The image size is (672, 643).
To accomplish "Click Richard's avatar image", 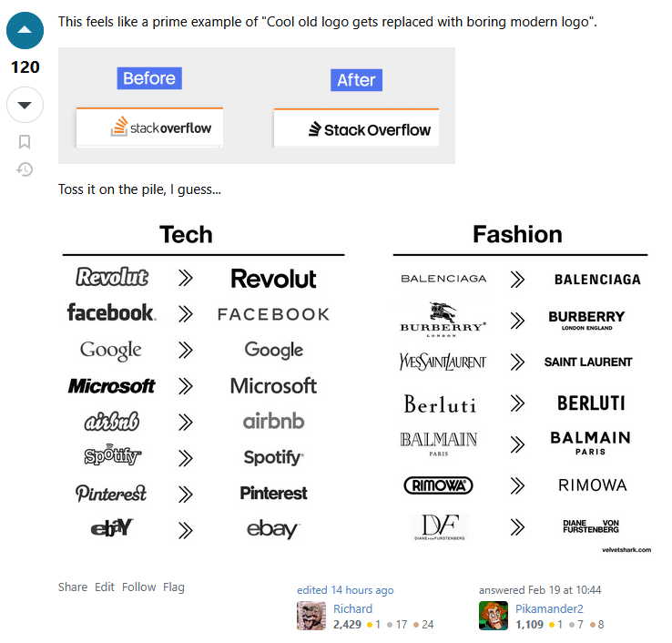I will [x=311, y=616].
